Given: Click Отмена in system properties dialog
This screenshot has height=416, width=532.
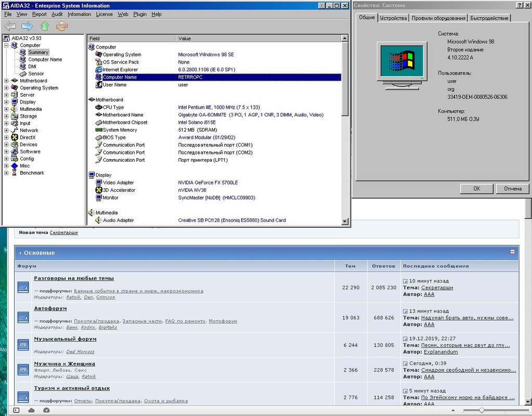Looking at the screenshot, I should click(513, 189).
